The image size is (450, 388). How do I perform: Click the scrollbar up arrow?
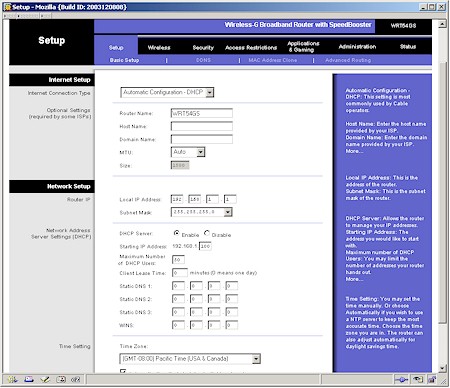pos(442,24)
